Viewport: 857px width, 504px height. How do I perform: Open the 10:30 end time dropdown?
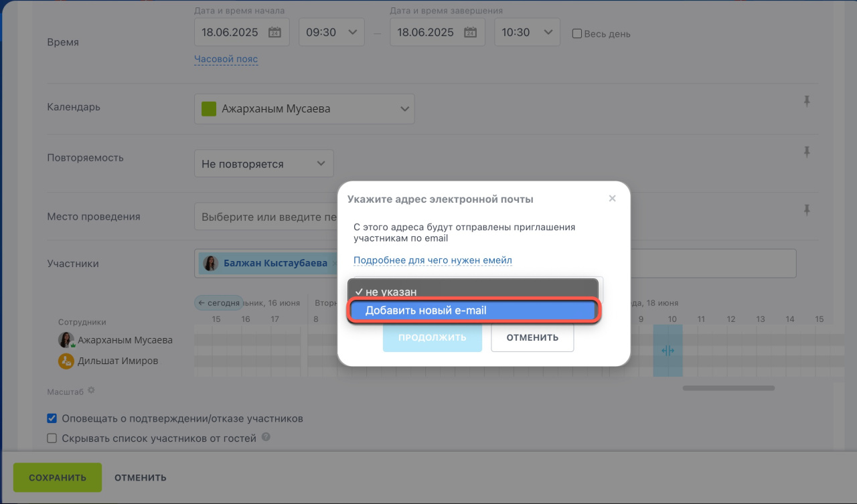tap(527, 32)
